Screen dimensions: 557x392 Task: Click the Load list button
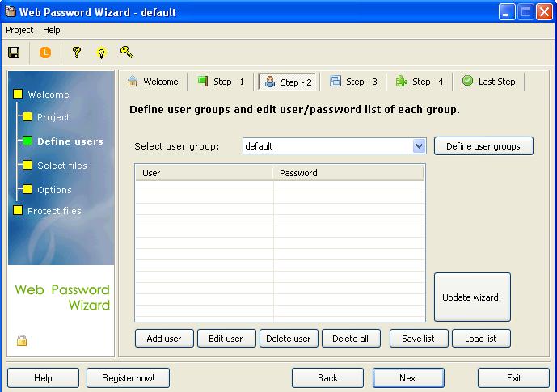(x=481, y=339)
